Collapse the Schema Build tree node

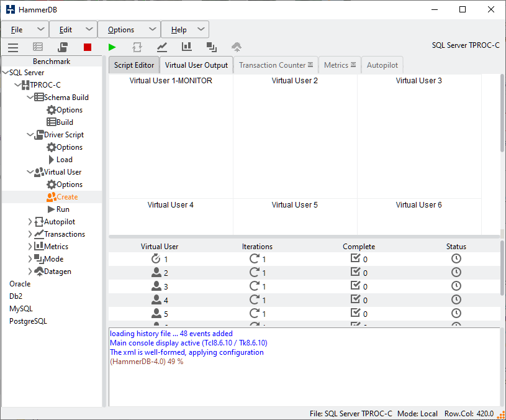30,98
